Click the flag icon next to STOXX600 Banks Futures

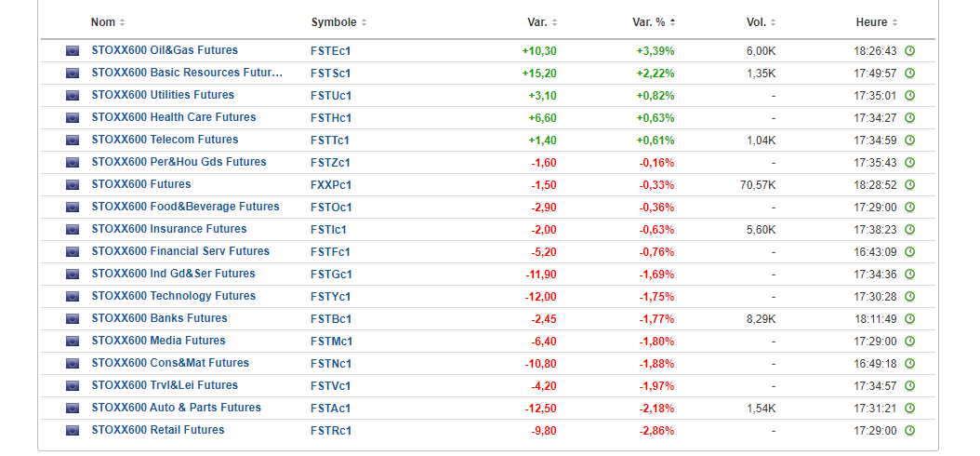click(x=73, y=318)
